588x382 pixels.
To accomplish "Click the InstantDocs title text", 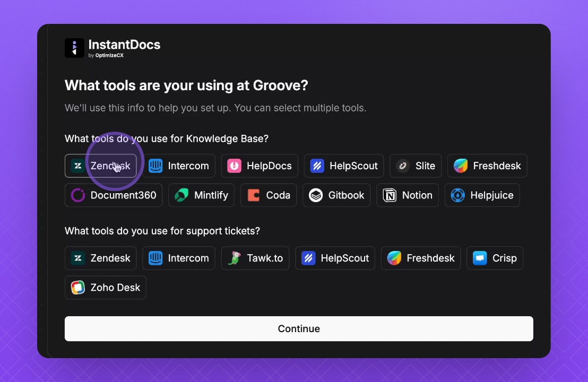I will click(124, 45).
